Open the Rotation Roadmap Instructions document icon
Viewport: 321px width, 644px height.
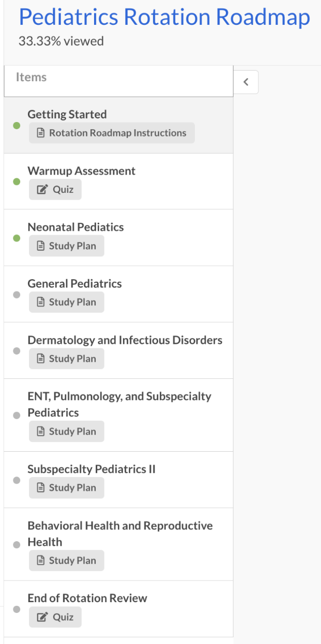[41, 133]
